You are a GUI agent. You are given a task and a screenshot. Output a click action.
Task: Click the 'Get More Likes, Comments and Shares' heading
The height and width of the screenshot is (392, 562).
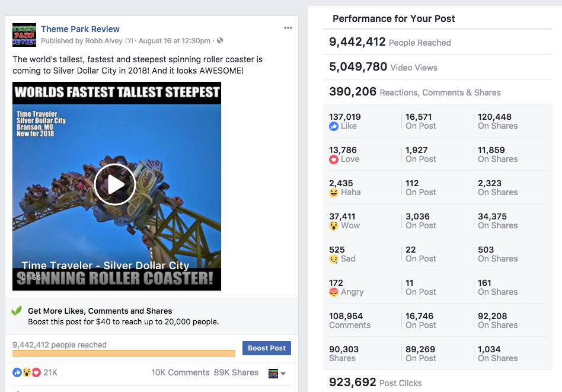coord(100,311)
